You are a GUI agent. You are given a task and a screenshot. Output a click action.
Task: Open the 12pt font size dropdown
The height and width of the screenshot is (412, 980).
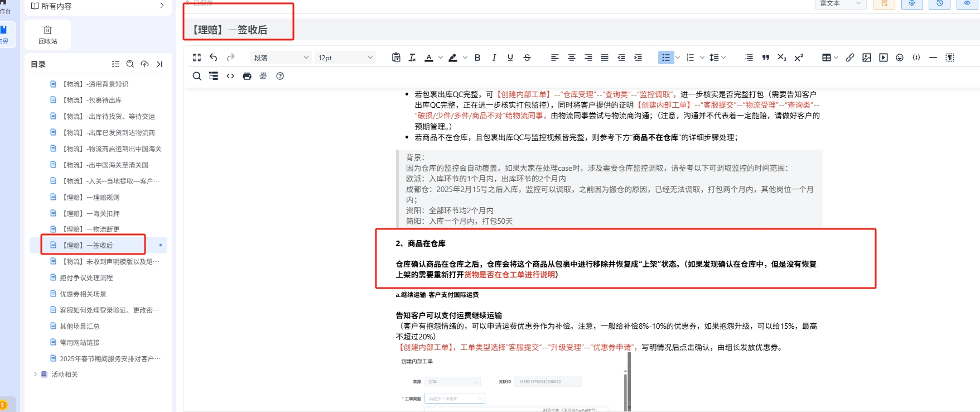pos(345,58)
